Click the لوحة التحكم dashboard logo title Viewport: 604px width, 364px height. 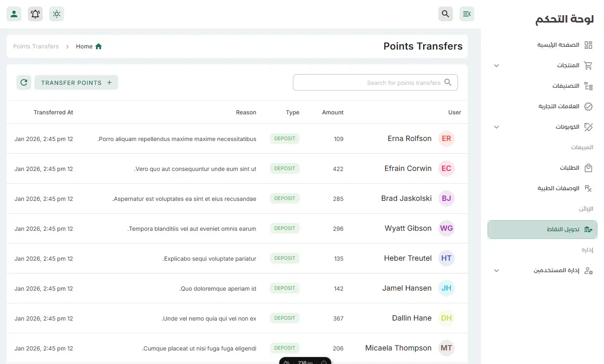point(565,19)
